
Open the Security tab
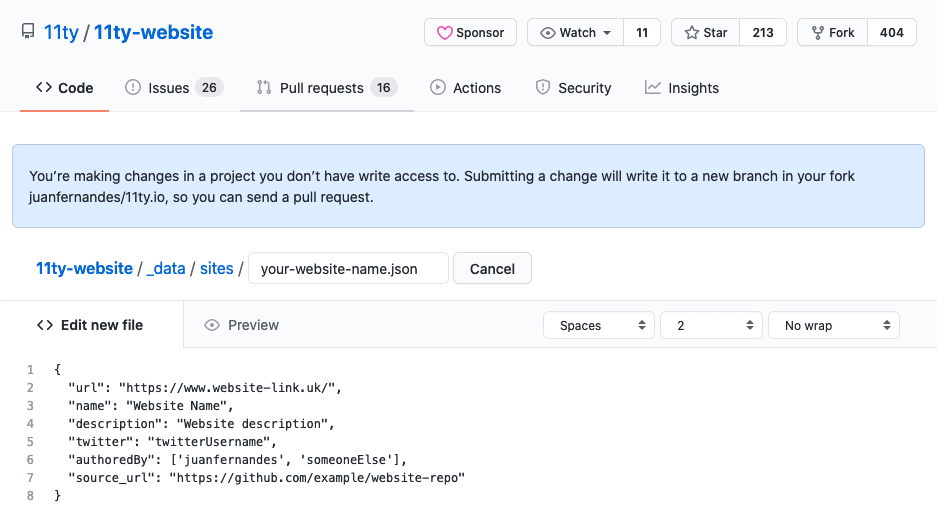point(573,88)
